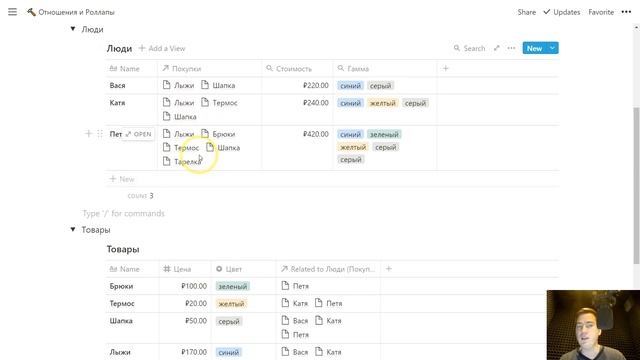Add a column in Товары table

pos(389,269)
